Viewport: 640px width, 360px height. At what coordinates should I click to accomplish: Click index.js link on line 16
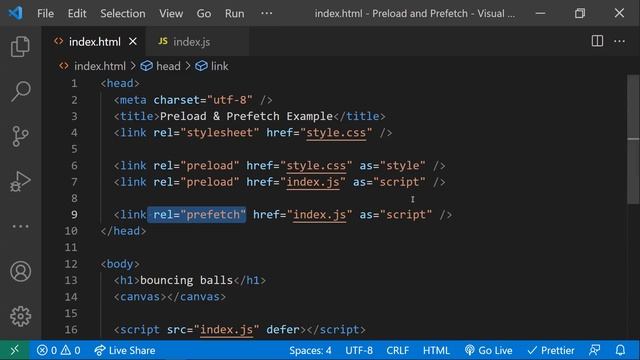tap(226, 329)
